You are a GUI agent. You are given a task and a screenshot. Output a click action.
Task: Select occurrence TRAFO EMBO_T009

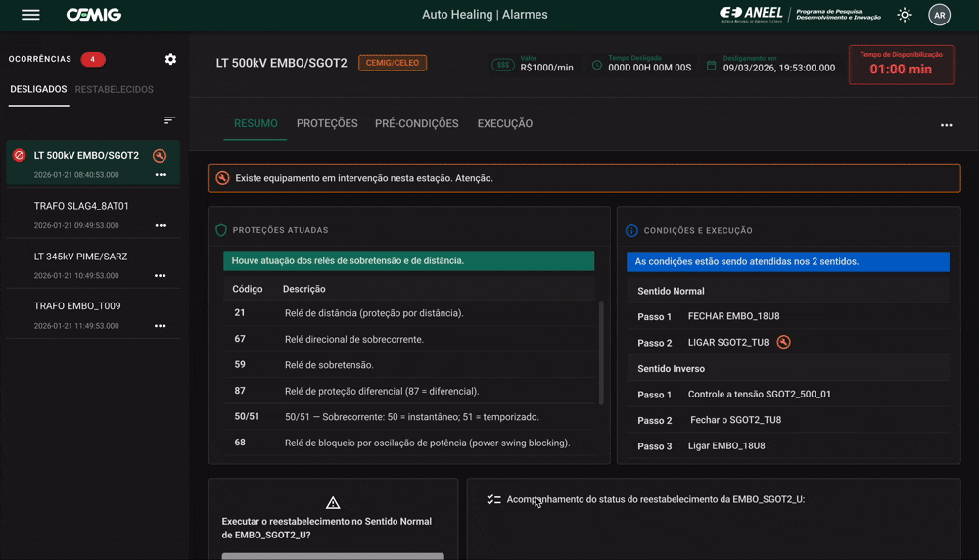coord(94,315)
